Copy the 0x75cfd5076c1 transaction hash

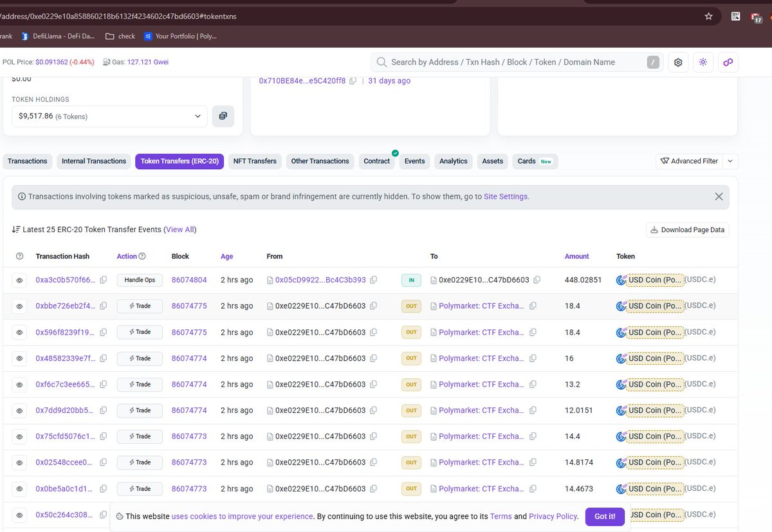(103, 437)
